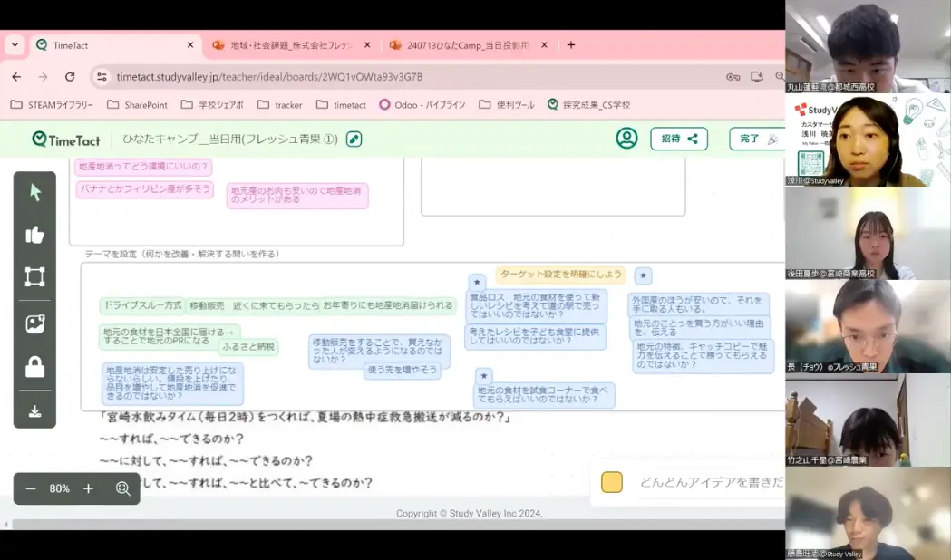The height and width of the screenshot is (560, 951).
Task: Select the frame selection tool
Action: point(35,277)
